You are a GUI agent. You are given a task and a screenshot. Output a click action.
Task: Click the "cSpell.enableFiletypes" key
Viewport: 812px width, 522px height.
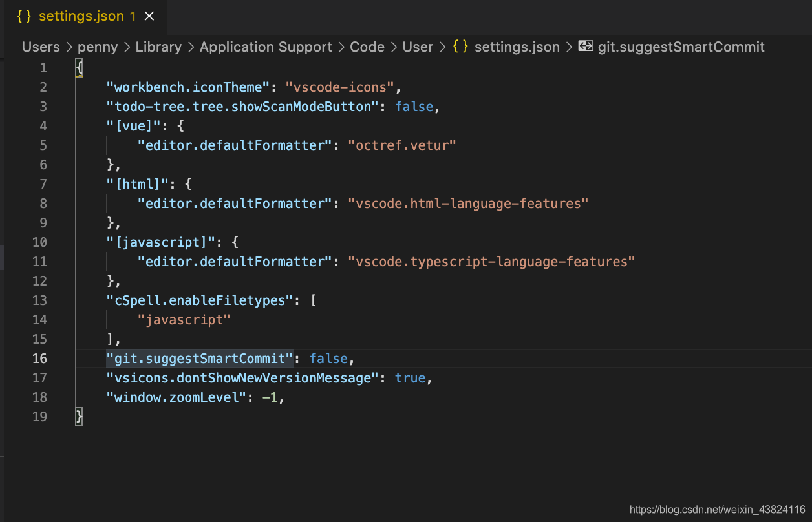pos(200,300)
